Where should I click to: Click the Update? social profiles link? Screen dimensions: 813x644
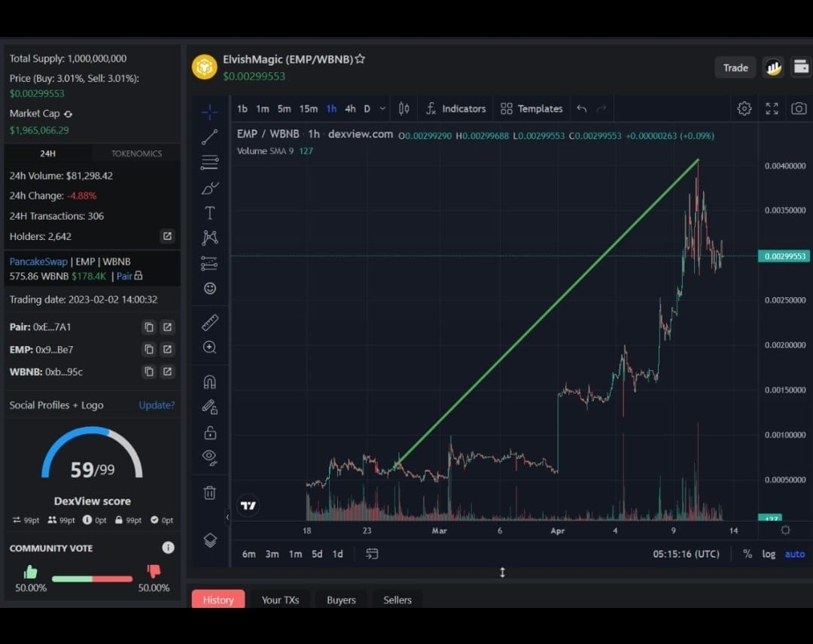coord(157,406)
